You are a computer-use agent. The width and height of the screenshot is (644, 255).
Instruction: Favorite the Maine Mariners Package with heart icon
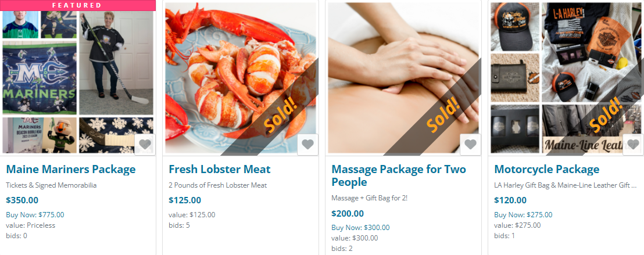145,145
